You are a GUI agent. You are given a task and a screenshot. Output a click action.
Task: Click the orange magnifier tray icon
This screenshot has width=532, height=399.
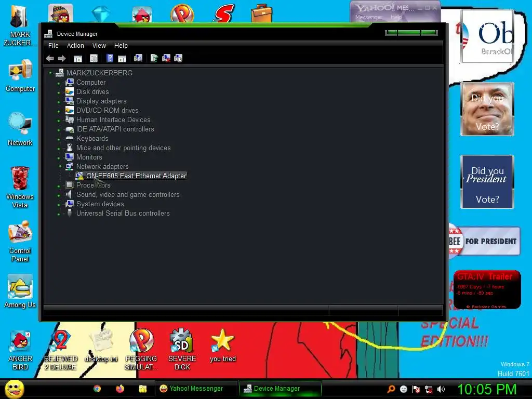point(391,389)
